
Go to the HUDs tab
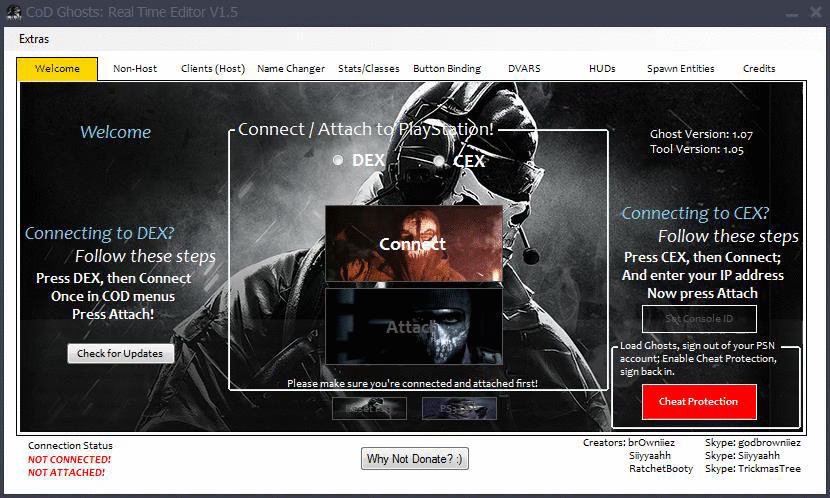[602, 69]
